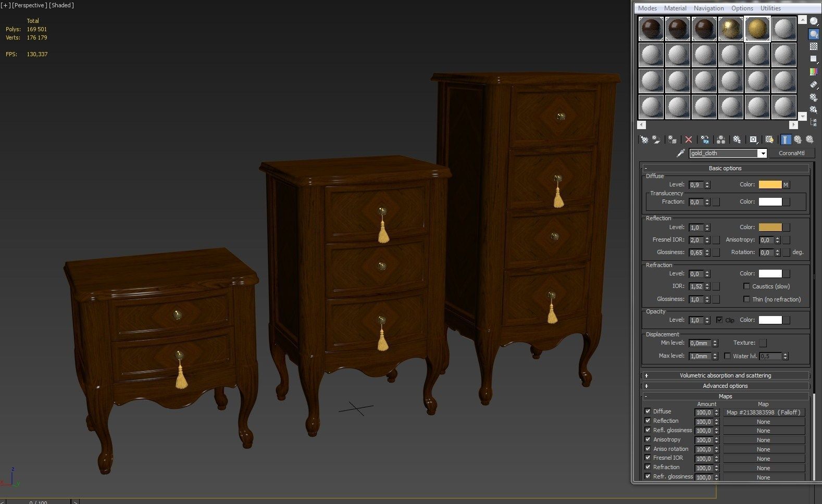
Task: Click the Fresnel IOR spinner arrows
Action: [x=707, y=240]
